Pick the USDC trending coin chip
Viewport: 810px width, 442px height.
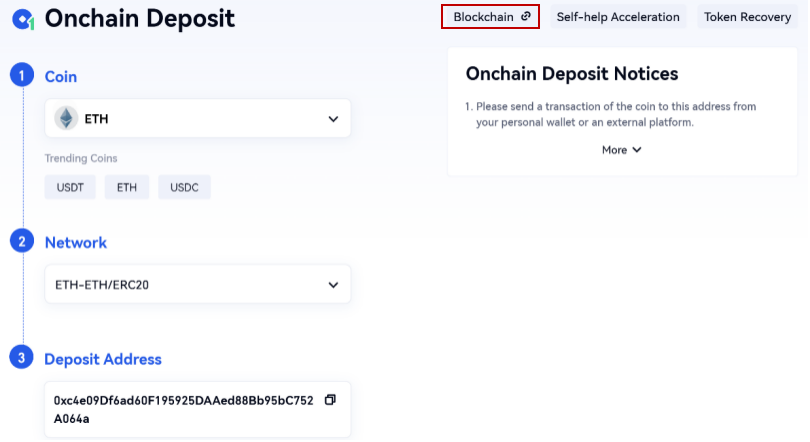pos(184,187)
